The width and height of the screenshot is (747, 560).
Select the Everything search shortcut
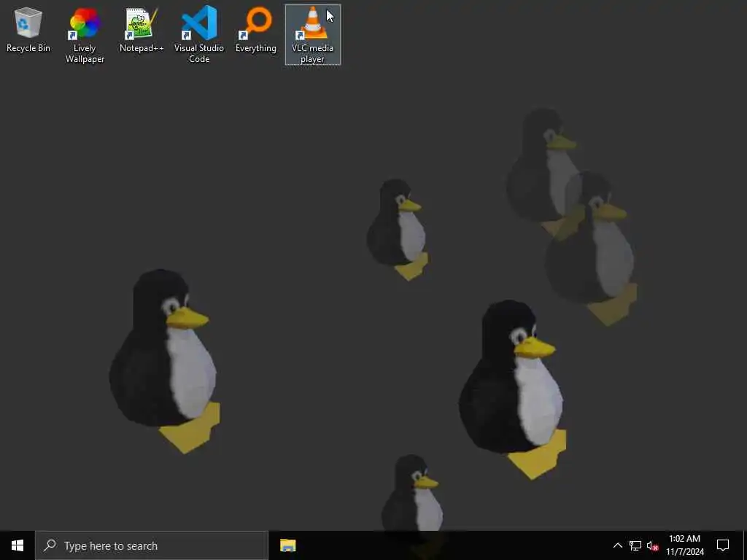click(256, 30)
